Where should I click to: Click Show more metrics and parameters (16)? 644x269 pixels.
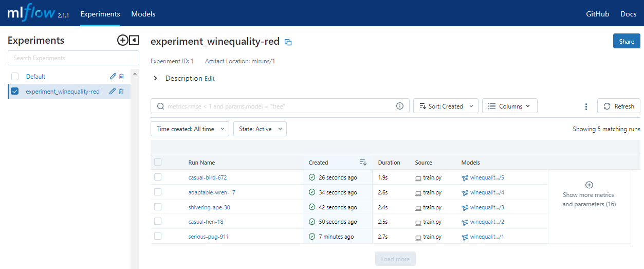pyautogui.click(x=589, y=200)
